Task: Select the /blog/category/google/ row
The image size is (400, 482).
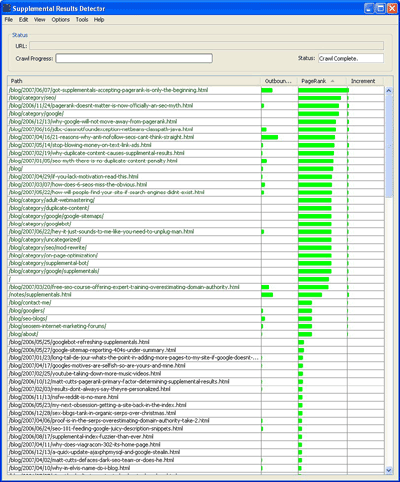Action: 196,114
